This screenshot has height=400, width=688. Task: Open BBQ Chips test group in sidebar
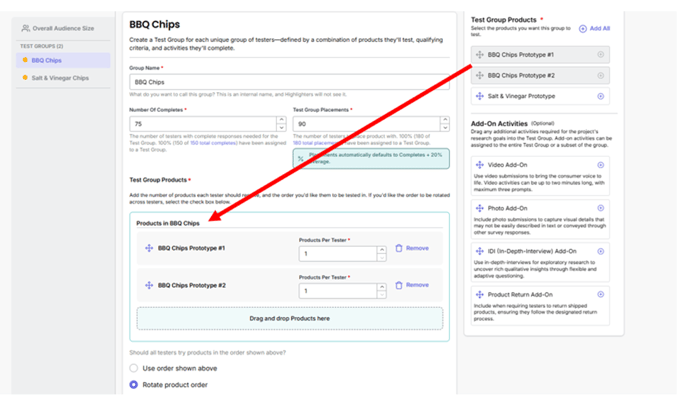[x=46, y=60]
